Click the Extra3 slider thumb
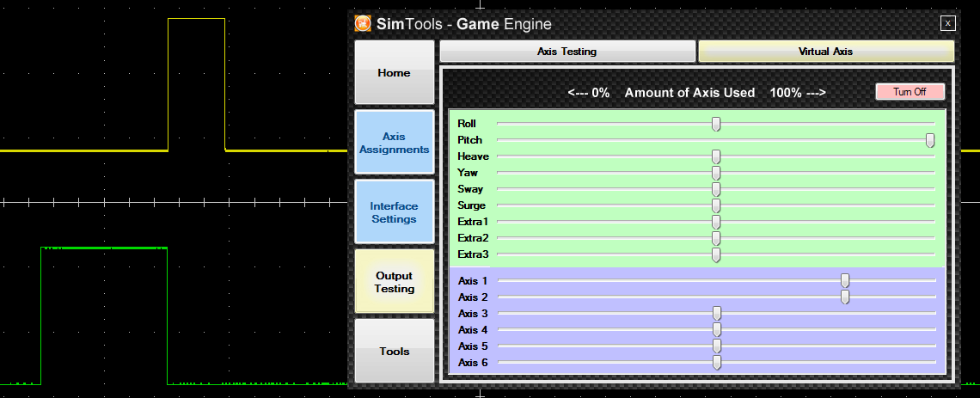Screen dimensions: 980x398 point(716,254)
